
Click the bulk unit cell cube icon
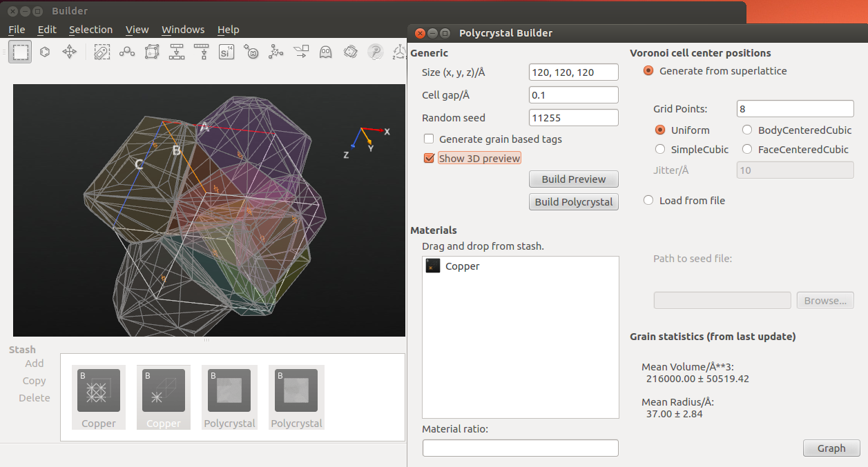point(151,52)
